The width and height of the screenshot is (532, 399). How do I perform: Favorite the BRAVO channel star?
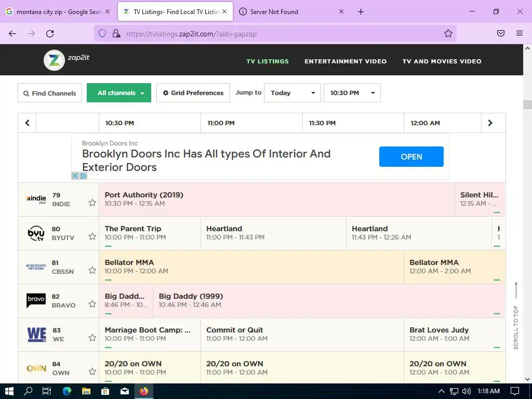(92, 304)
